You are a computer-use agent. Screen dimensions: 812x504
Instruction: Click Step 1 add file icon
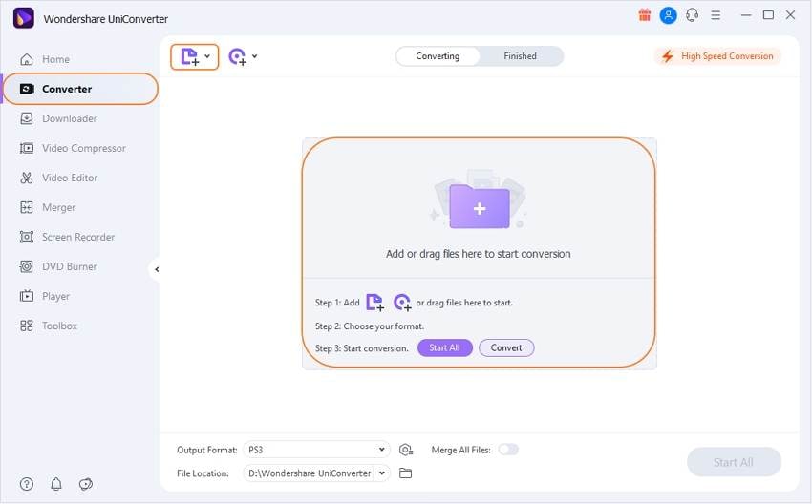(374, 303)
